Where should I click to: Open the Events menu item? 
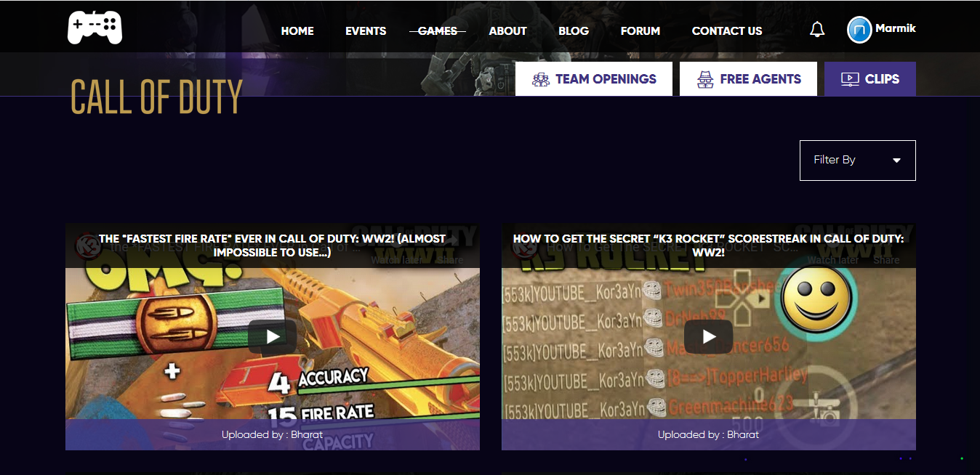point(366,31)
